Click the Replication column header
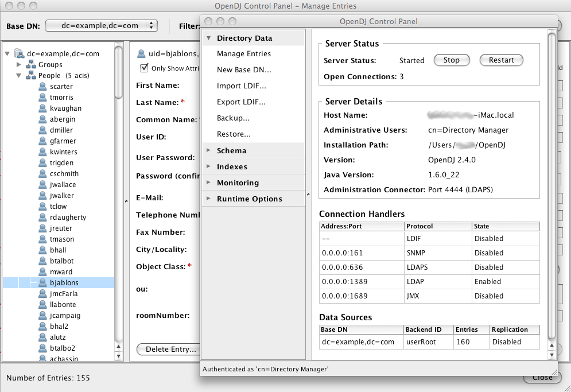The height and width of the screenshot is (392, 571). coord(515,329)
